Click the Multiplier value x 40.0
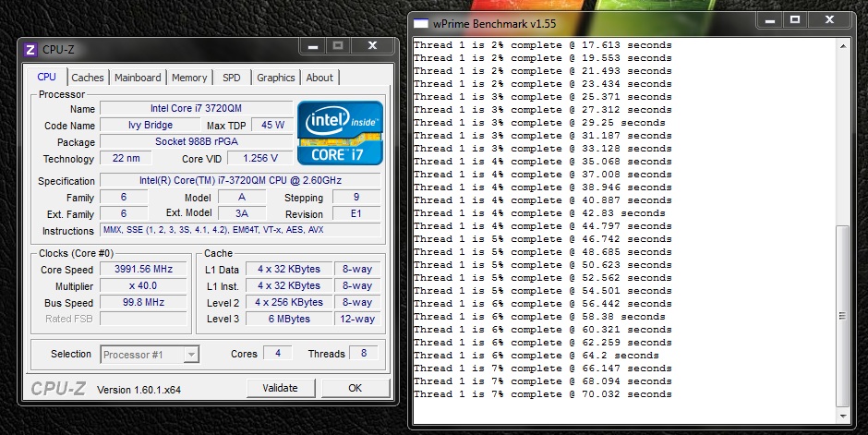This screenshot has height=435, width=868. click(x=143, y=286)
